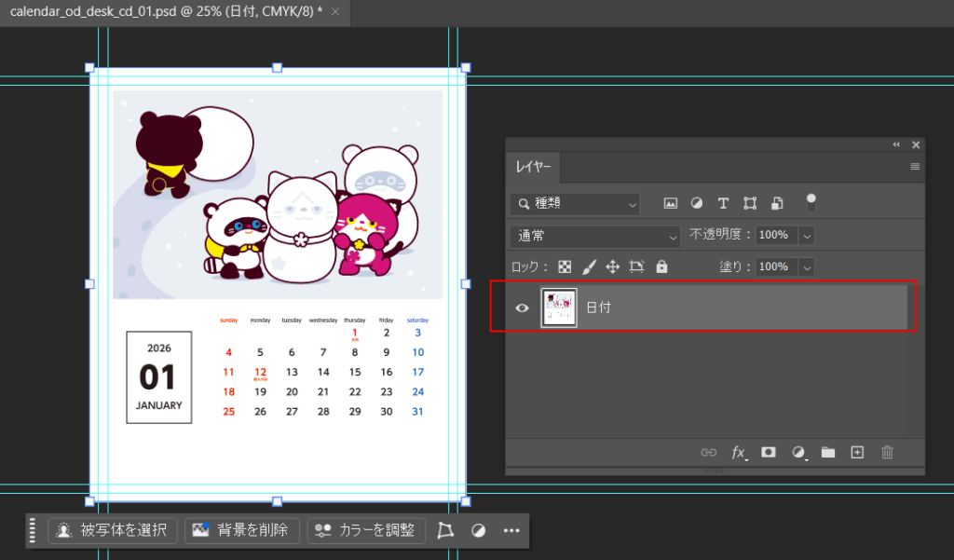Click the 被写体を選択 button
Viewport: 954px width, 560px height.
[x=112, y=530]
